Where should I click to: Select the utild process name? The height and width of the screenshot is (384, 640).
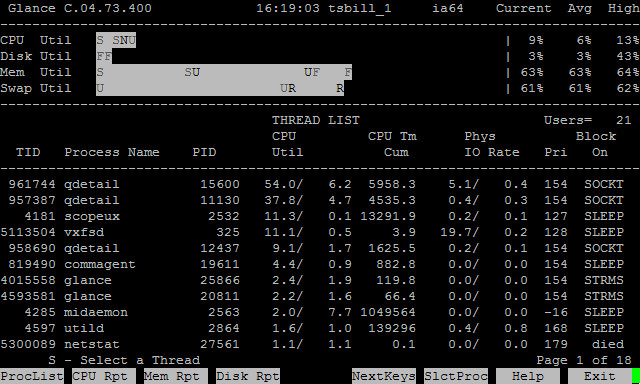tap(84, 328)
